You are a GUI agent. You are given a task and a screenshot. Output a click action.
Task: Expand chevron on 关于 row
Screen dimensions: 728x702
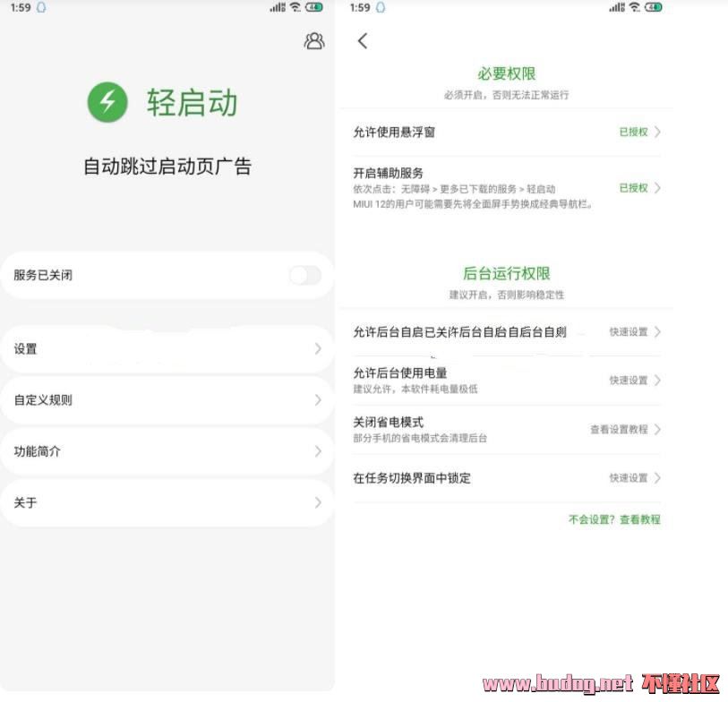coord(318,503)
